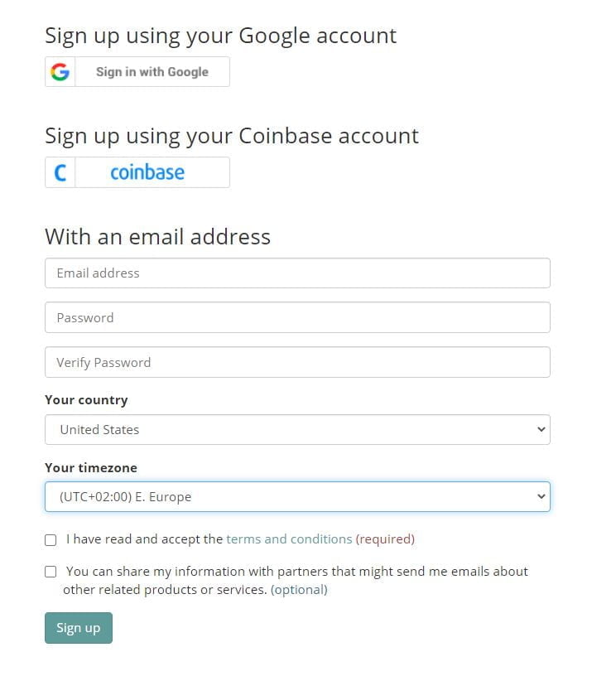Click the 'With an email address' heading
616x681 pixels.
[x=157, y=237]
